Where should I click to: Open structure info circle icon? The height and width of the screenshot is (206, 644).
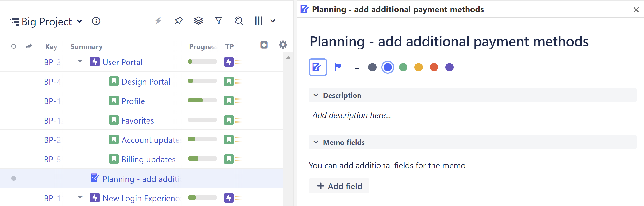[96, 21]
